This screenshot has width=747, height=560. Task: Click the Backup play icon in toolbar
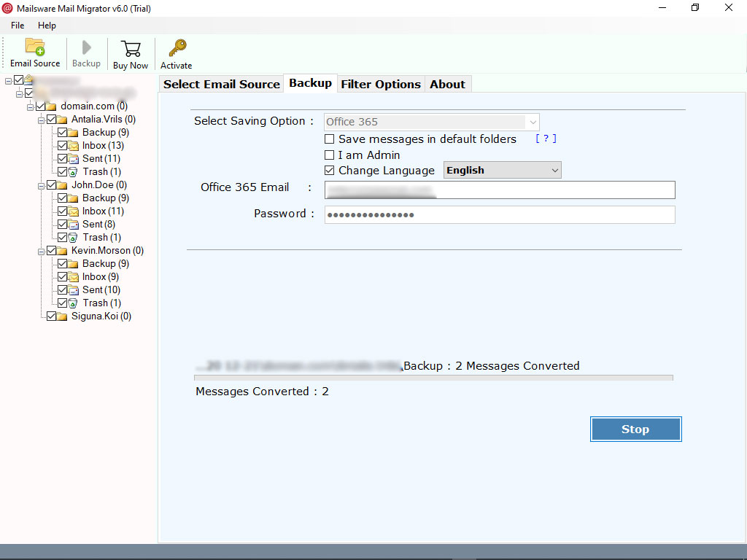coord(86,47)
